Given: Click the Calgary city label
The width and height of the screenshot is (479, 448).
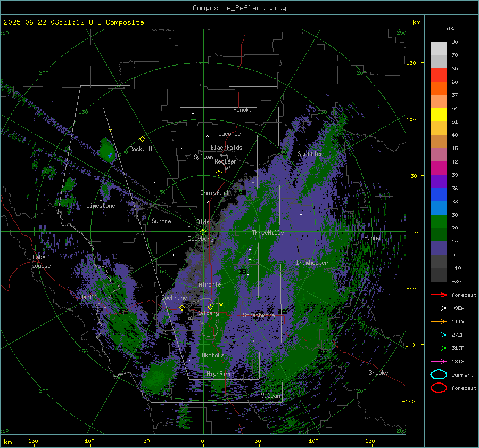Looking at the screenshot, I should 208,313.
